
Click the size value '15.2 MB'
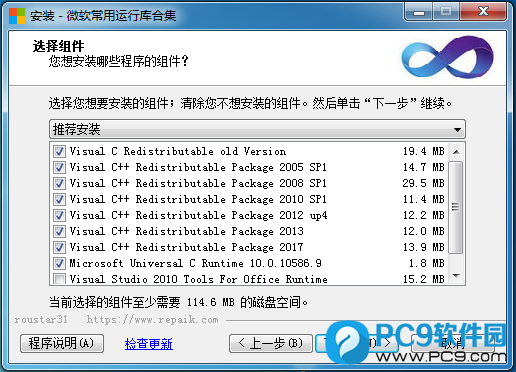point(424,279)
